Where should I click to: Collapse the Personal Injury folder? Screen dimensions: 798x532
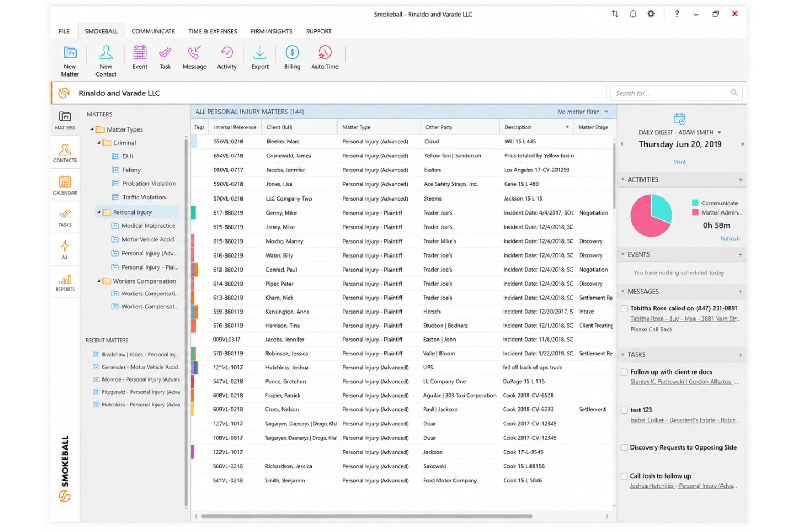pyautogui.click(x=99, y=212)
